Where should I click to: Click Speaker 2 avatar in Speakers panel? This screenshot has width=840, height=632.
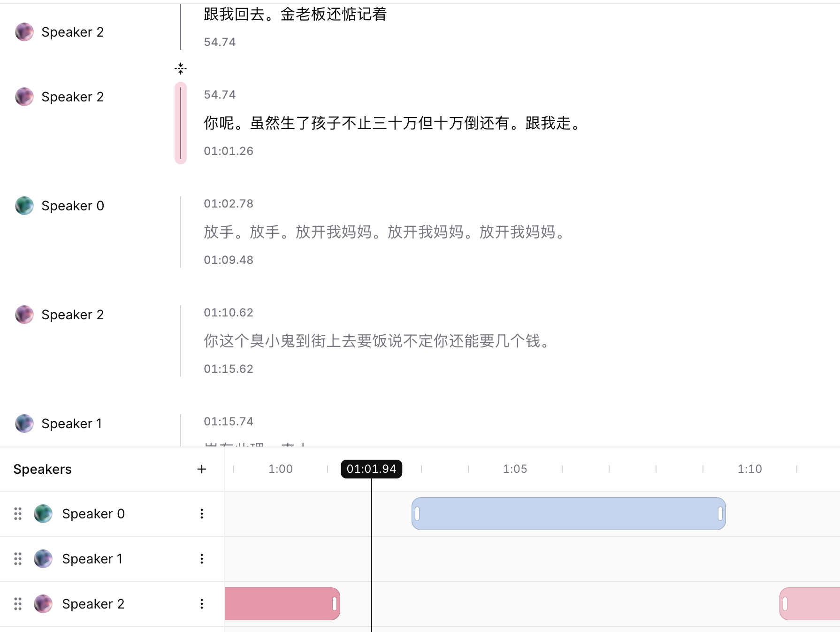(x=43, y=604)
